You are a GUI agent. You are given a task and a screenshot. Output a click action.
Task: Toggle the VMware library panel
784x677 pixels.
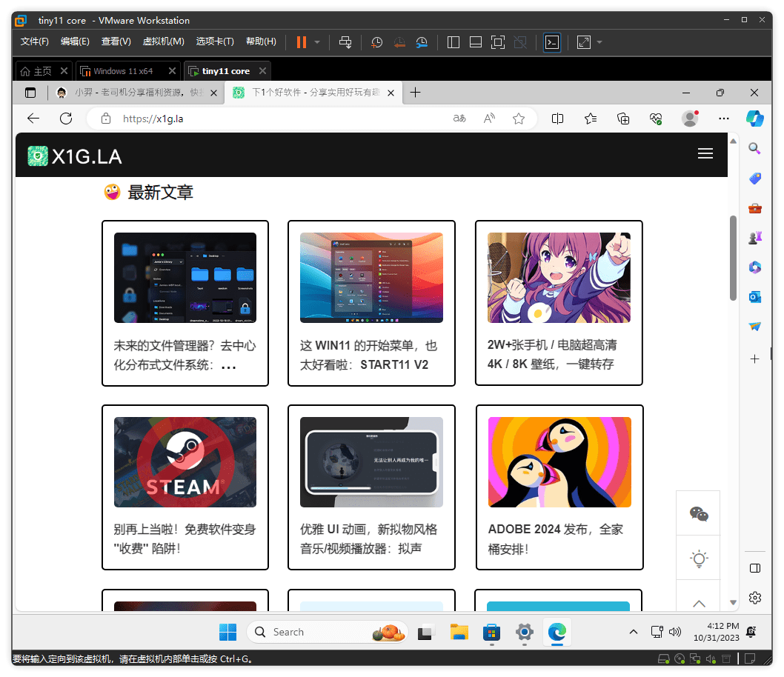pyautogui.click(x=453, y=42)
